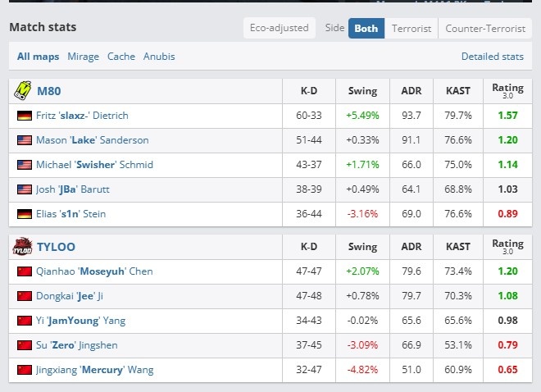Select the Both side filter
The image size is (541, 392).
pos(366,29)
